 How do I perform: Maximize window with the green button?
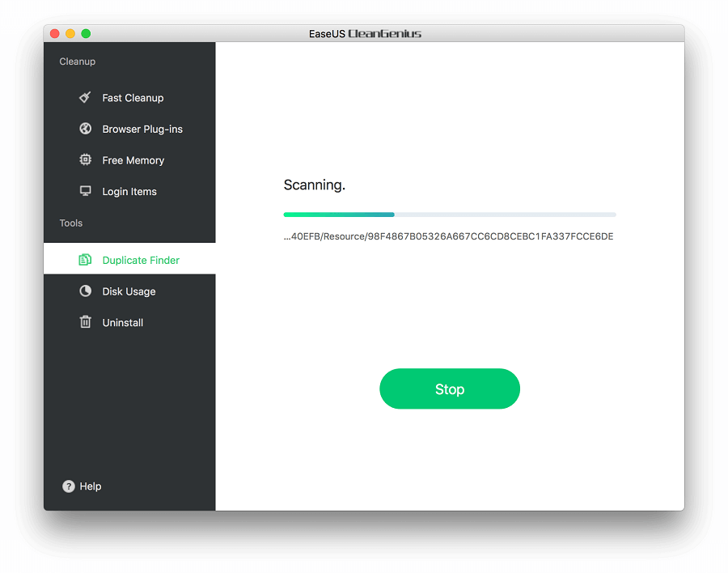click(x=86, y=33)
